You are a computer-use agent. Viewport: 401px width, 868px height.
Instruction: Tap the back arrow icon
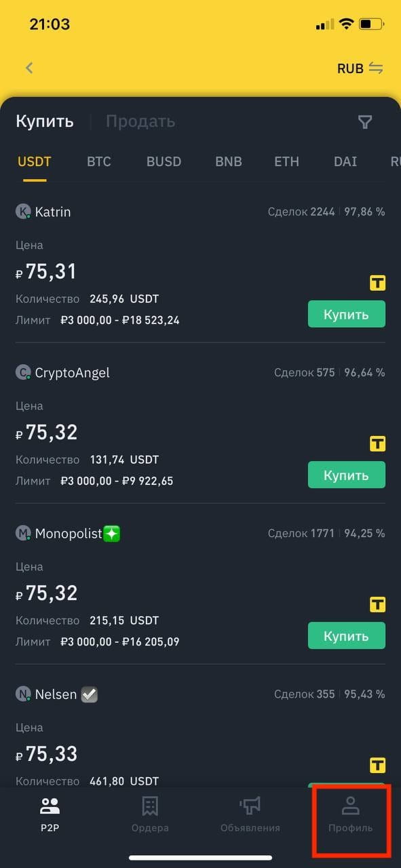point(29,68)
